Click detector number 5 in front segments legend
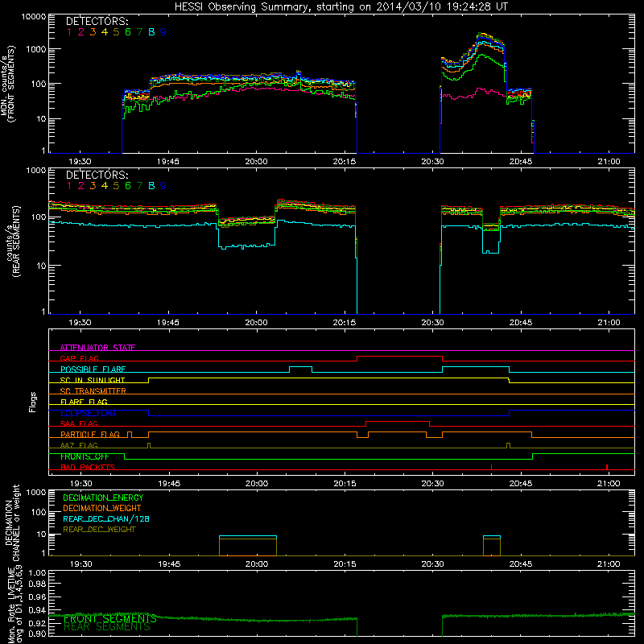The image size is (644, 644). (116, 32)
